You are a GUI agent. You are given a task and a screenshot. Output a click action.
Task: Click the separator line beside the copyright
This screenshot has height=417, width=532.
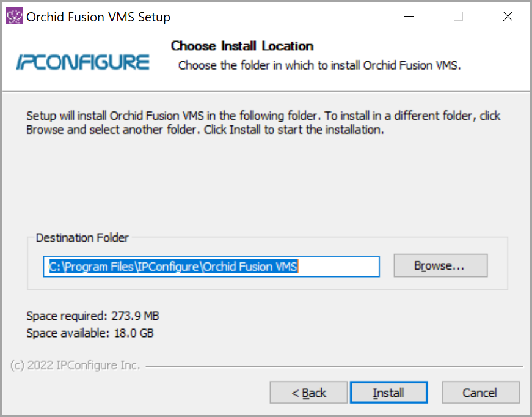coord(334,367)
